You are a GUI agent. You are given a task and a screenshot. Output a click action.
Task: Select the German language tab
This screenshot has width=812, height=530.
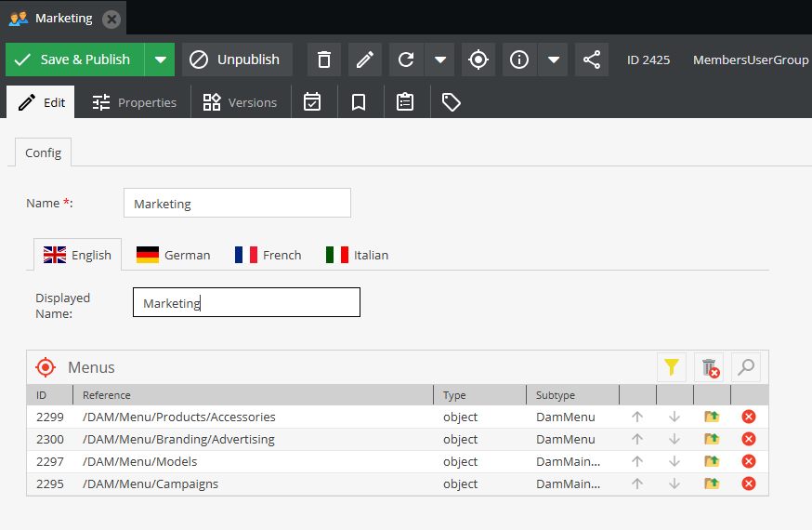pos(174,255)
